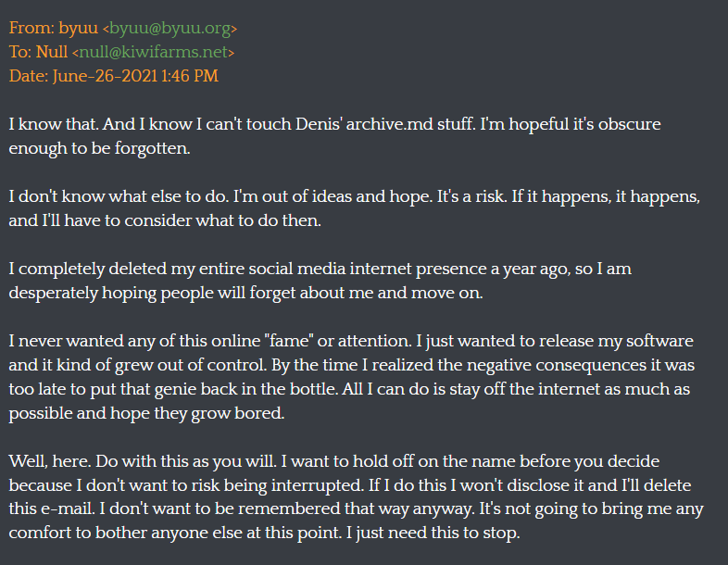This screenshot has height=565, width=728.
Task: Click the time "1:46 PM" in the header
Action: click(190, 76)
